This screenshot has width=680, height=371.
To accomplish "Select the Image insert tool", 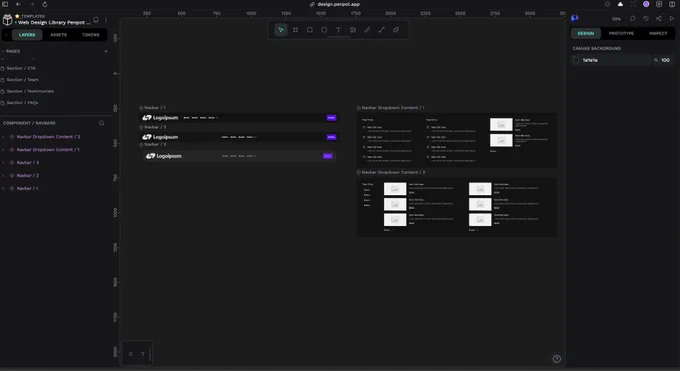I will click(x=353, y=30).
